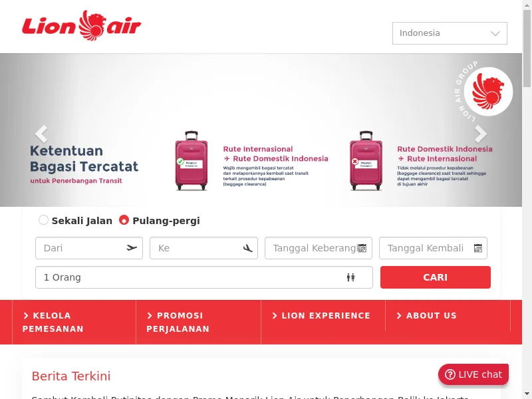Click the red CARI search button
The image size is (532, 399).
(436, 277)
